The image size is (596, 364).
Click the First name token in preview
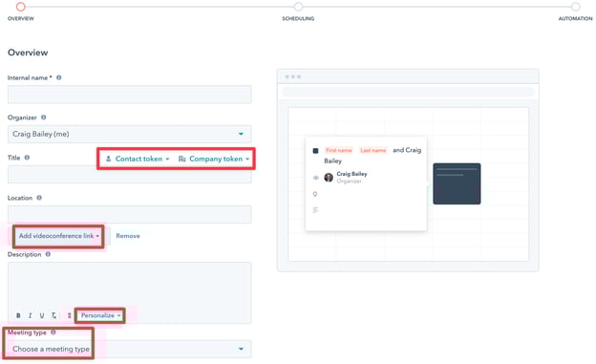click(x=339, y=150)
